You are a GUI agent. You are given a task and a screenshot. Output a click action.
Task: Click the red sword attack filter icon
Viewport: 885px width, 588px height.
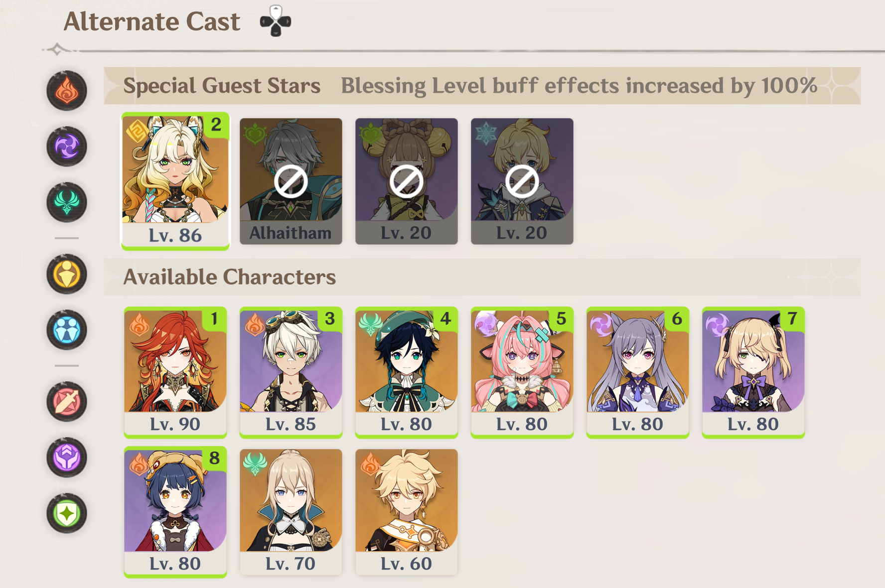click(67, 402)
